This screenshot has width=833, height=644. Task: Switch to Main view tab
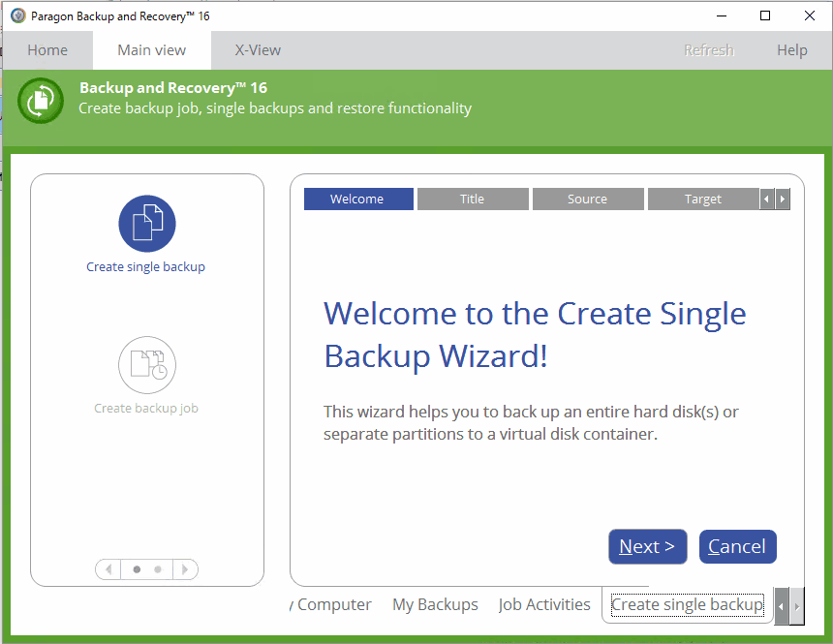[x=152, y=50]
